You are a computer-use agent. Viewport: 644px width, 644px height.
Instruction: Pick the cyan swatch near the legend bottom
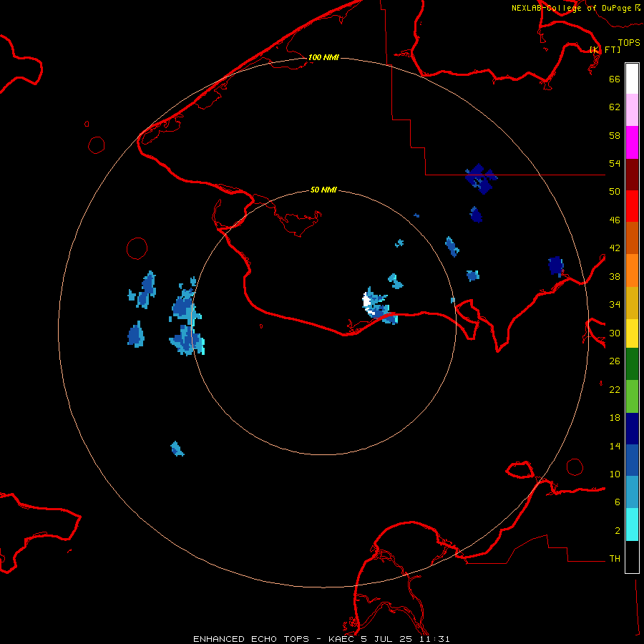point(632,525)
